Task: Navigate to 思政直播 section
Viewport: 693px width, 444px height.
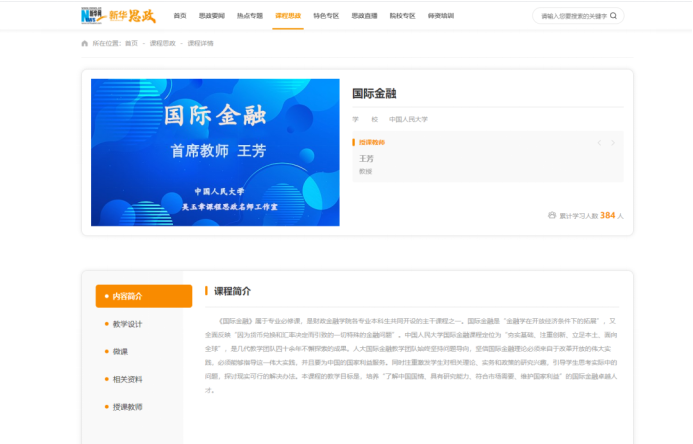Action: pos(365,16)
